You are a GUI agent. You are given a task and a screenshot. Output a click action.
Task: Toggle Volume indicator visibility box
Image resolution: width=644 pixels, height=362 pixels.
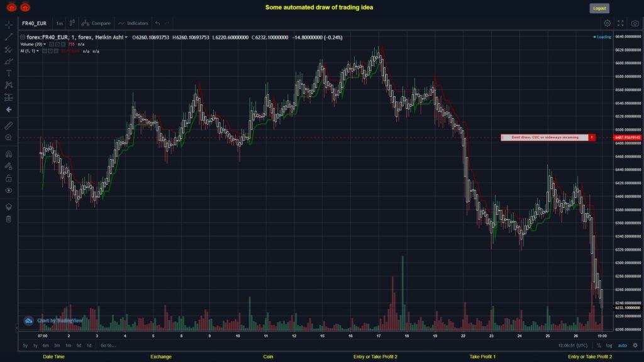(52, 45)
